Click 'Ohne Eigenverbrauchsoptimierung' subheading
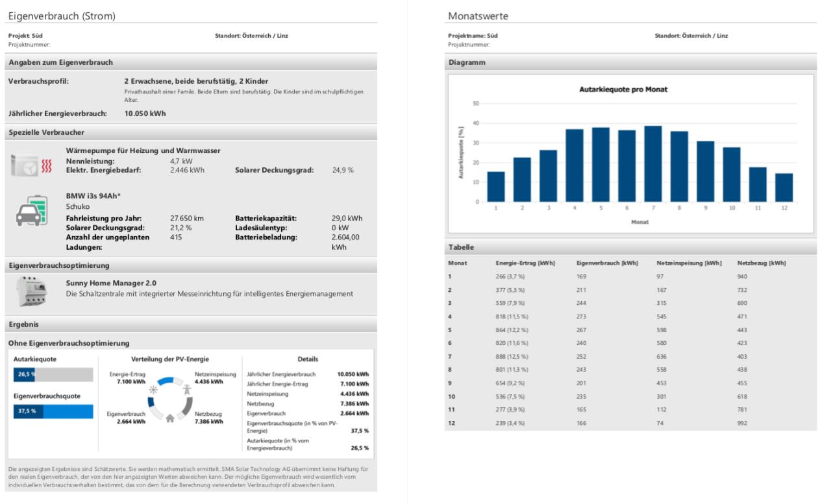 68,342
